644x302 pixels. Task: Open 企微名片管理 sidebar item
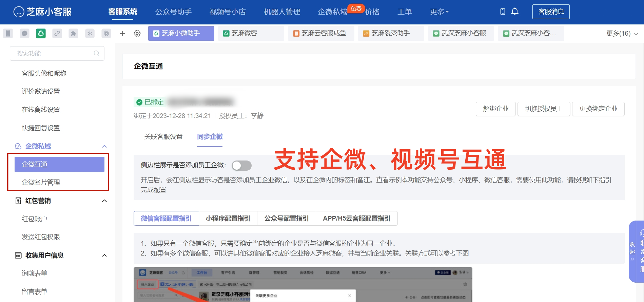coord(41,183)
